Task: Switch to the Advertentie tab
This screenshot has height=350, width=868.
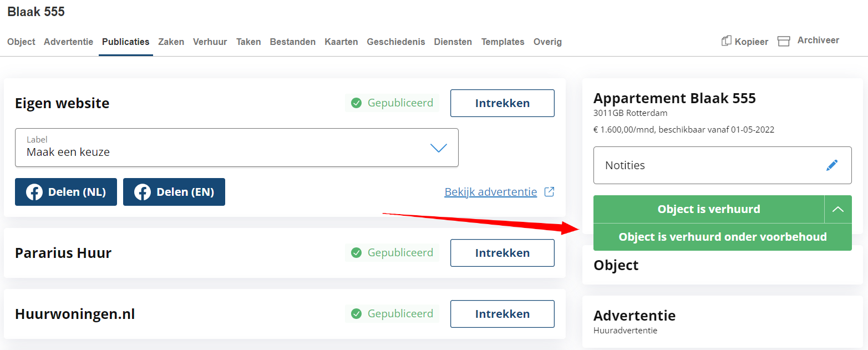Action: (x=68, y=42)
